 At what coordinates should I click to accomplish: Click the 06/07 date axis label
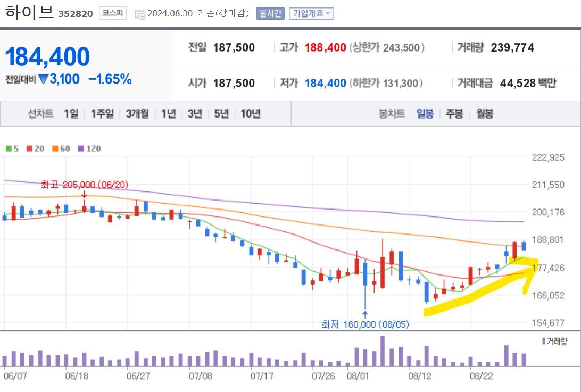(15, 377)
